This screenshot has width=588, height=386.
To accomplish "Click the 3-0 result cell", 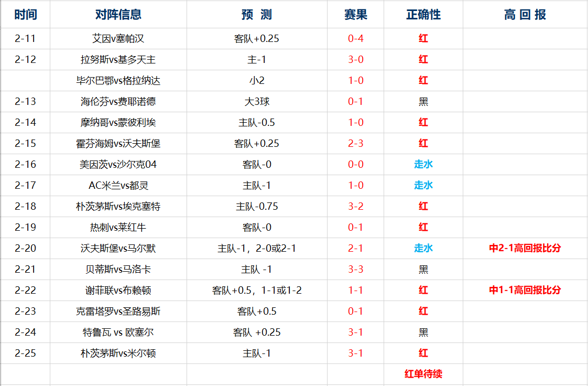I will pos(355,60).
